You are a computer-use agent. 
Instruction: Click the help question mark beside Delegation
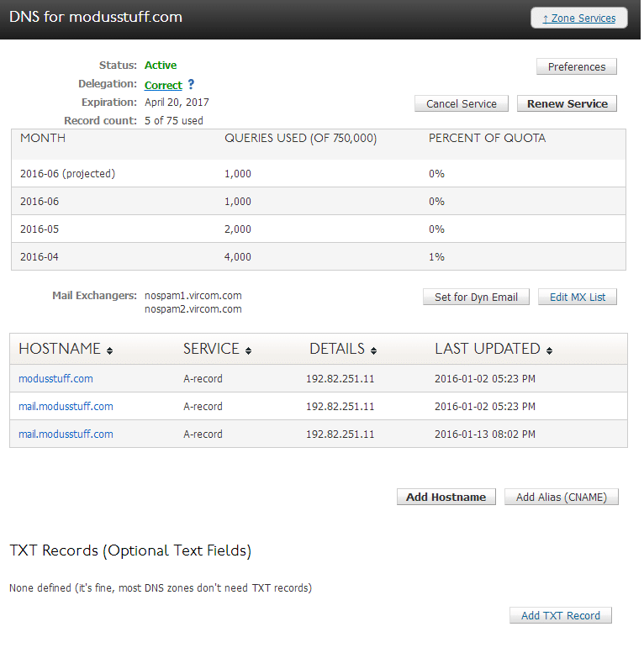(x=191, y=84)
